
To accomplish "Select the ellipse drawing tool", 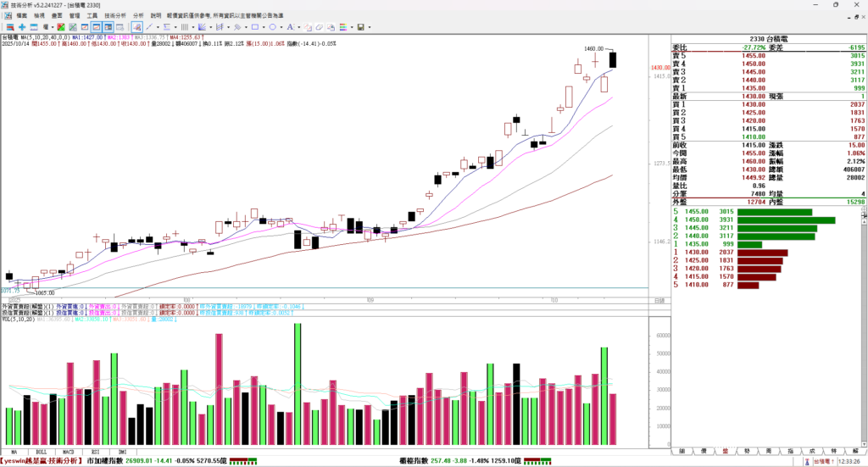I will 272,27.
